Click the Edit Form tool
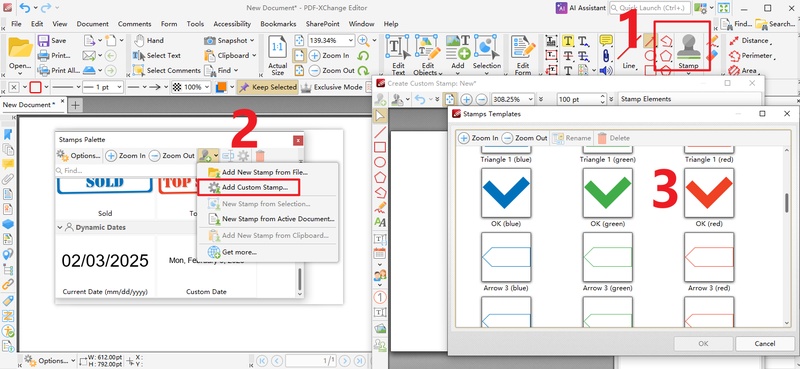 click(522, 55)
